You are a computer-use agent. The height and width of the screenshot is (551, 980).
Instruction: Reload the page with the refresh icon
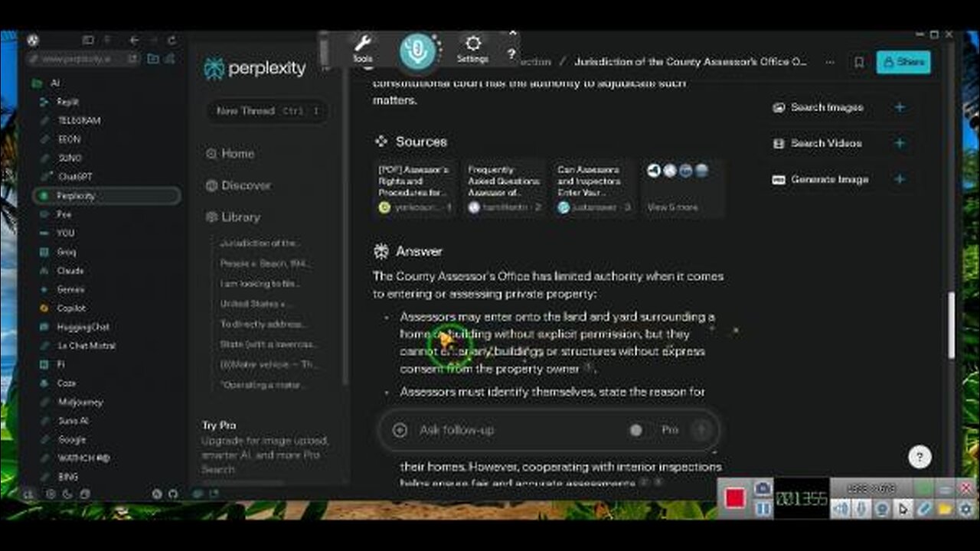click(x=171, y=40)
